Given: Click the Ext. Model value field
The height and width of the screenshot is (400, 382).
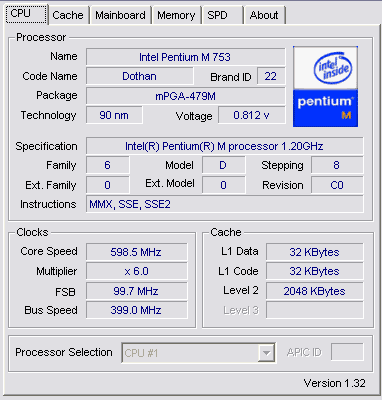Looking at the screenshot, I should [223, 185].
